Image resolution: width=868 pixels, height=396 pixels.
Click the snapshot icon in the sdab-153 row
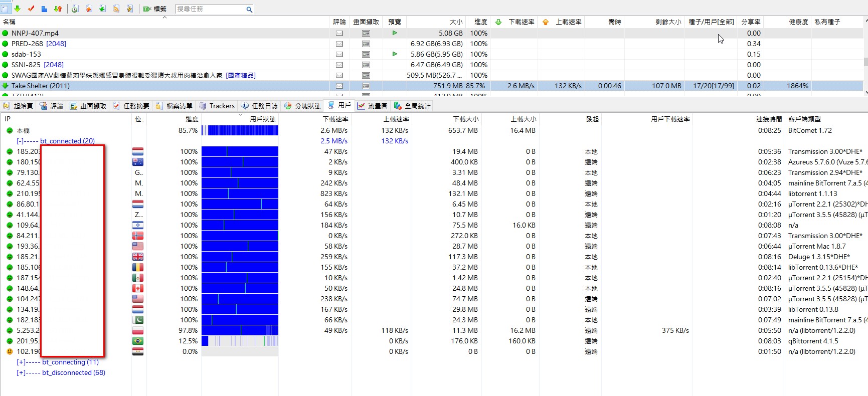click(x=366, y=54)
